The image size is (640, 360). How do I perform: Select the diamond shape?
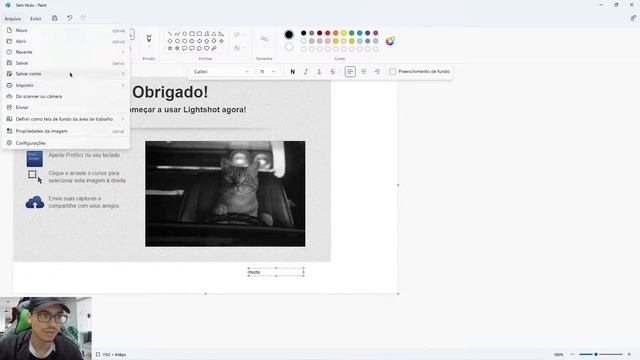tap(170, 41)
